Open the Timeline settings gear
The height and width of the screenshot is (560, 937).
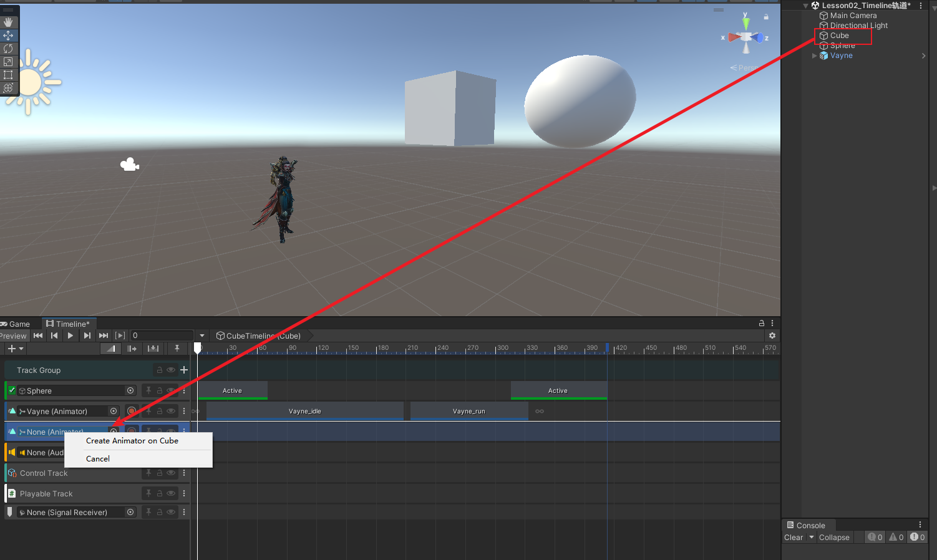pos(772,336)
